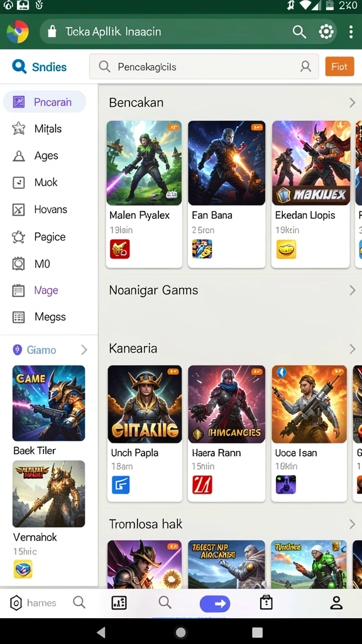
Task: Open the first Tromlosa hak game thumbnail with sunflower
Action: pos(145,564)
